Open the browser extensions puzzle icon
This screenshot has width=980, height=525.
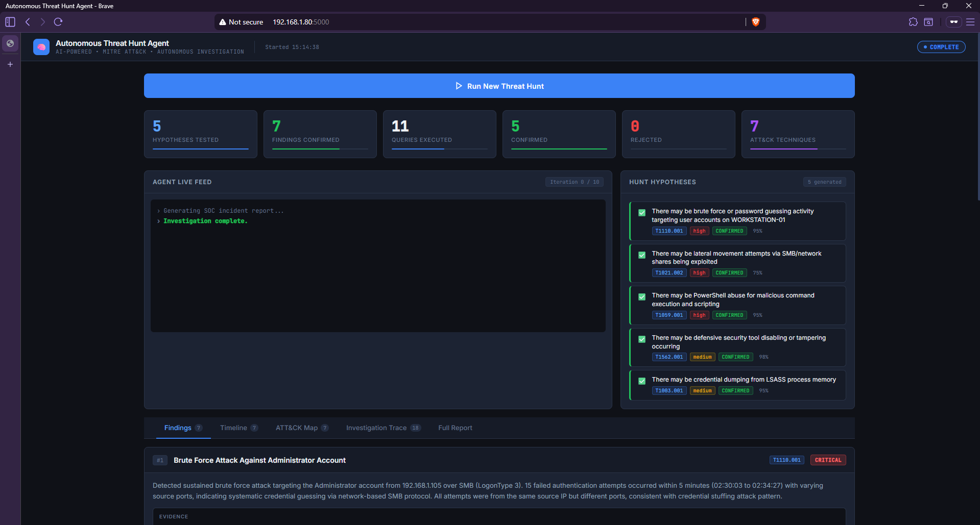click(x=913, y=22)
